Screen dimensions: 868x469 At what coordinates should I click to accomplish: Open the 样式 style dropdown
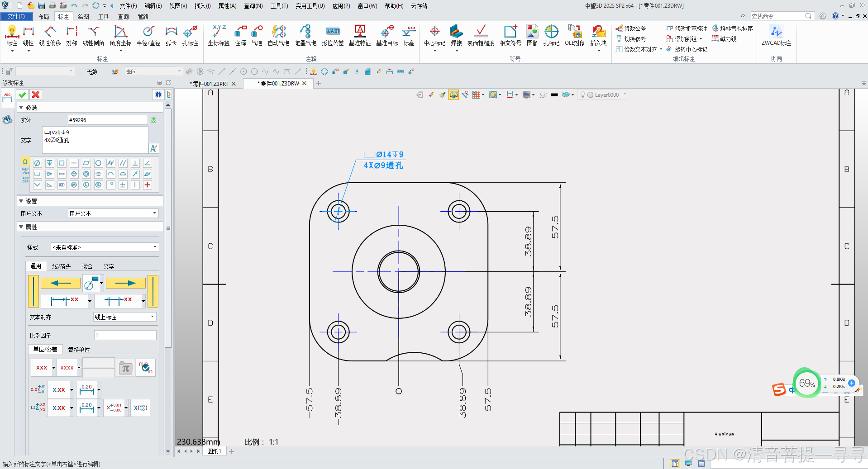coord(105,247)
